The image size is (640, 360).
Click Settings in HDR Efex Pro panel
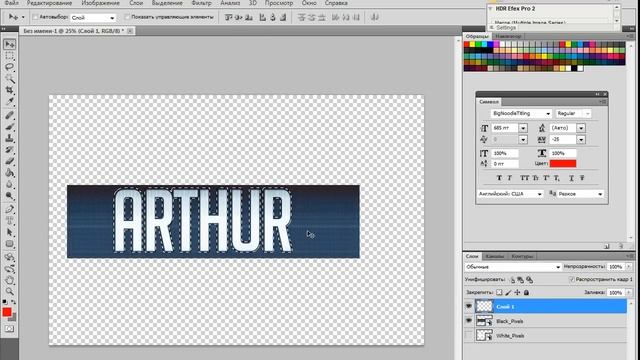click(x=506, y=28)
